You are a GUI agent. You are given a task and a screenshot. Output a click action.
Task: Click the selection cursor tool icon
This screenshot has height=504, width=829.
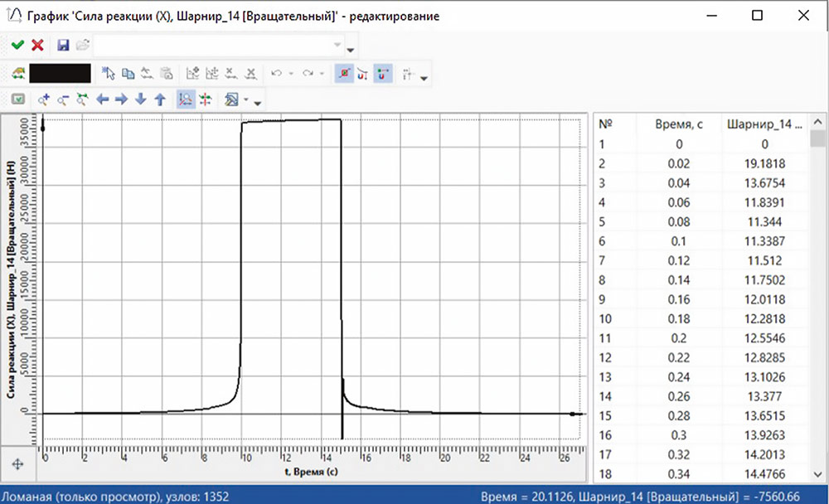(x=108, y=74)
